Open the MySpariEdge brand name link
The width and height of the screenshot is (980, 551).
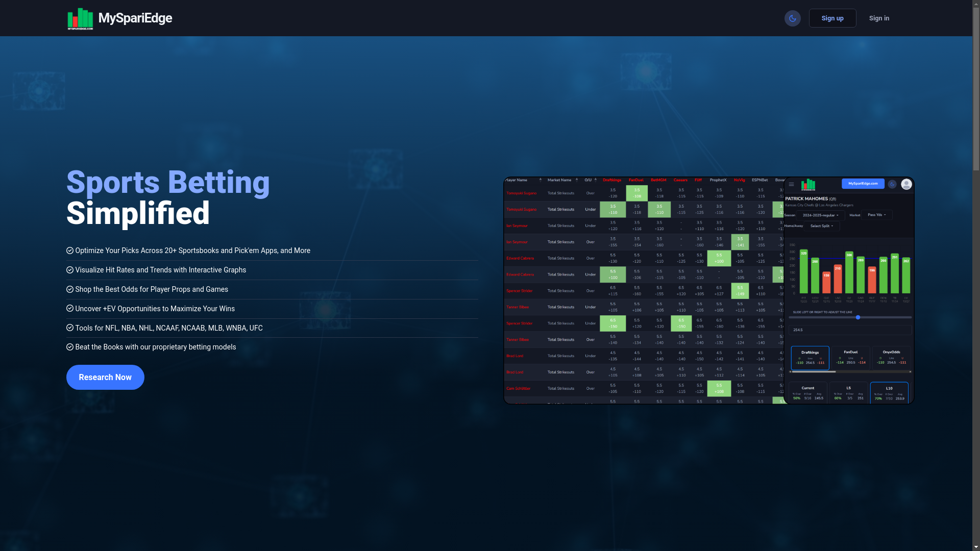135,18
